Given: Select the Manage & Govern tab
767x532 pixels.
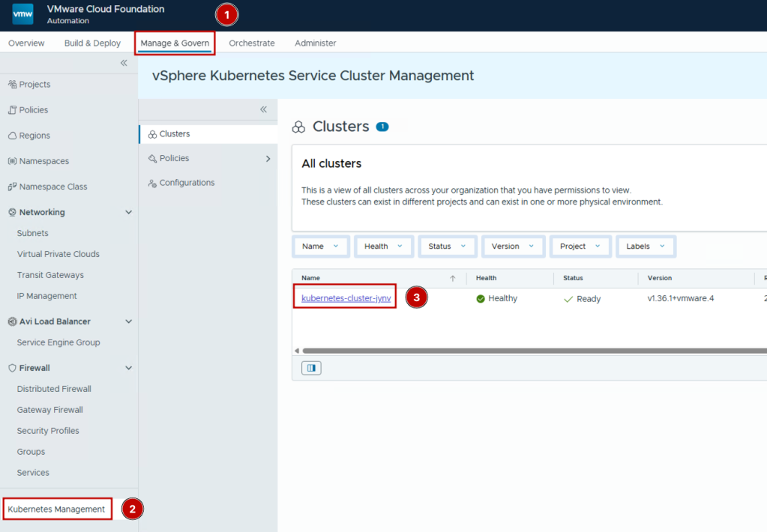Looking at the screenshot, I should coord(175,43).
